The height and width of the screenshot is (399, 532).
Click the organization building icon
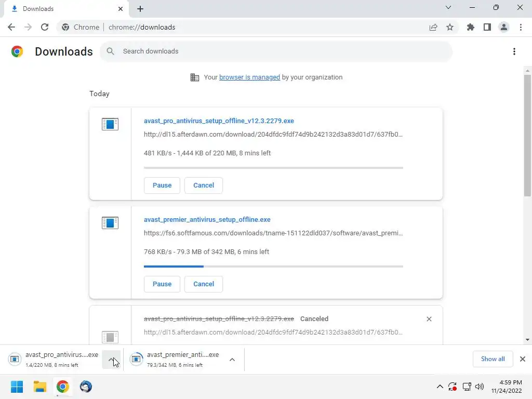195,77
